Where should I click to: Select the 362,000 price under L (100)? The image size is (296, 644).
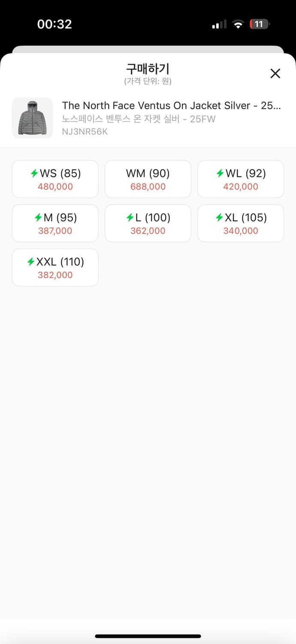pos(148,231)
